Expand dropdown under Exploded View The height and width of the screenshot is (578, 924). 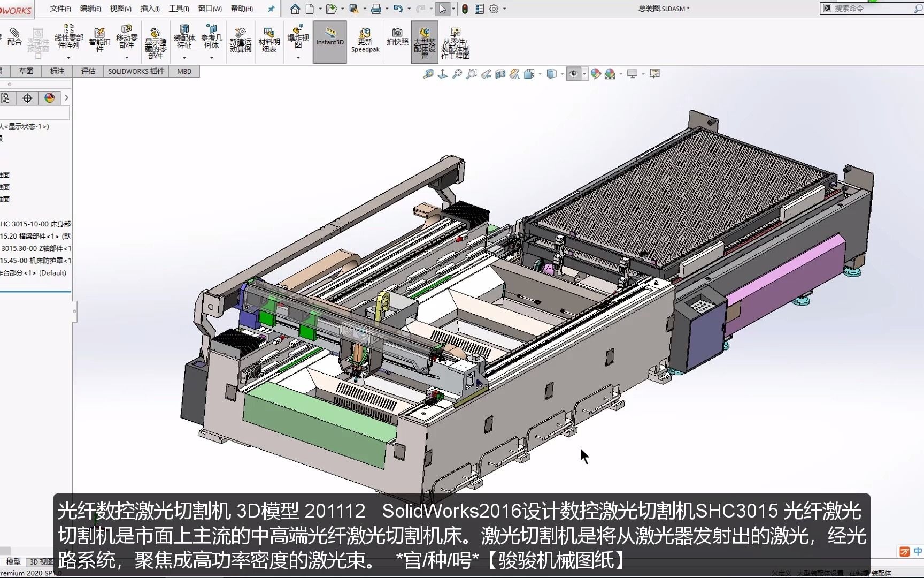pyautogui.click(x=298, y=58)
